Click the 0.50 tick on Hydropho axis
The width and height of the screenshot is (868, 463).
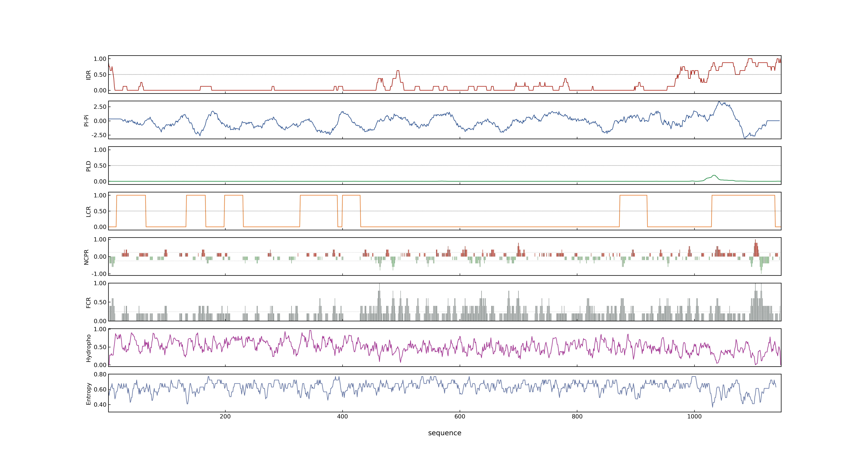100,347
